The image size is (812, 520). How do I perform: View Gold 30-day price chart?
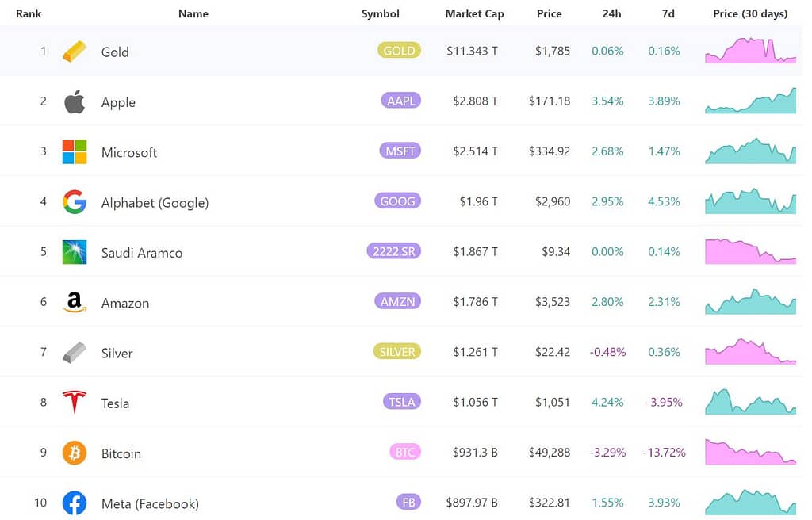(750, 51)
